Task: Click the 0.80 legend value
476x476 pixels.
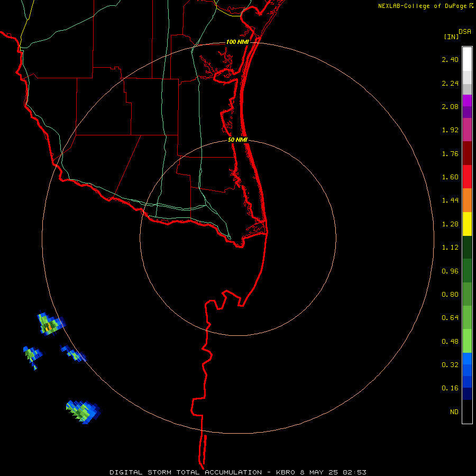Action: point(450,295)
